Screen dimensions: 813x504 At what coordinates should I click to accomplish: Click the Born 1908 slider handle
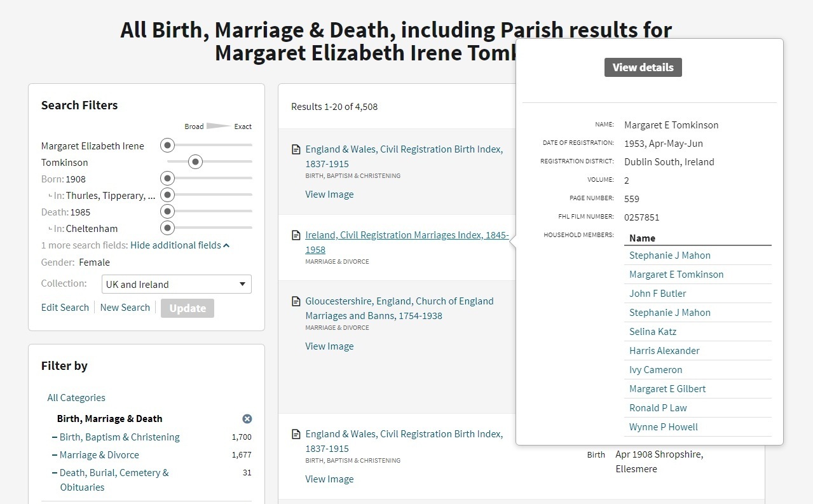click(x=167, y=179)
